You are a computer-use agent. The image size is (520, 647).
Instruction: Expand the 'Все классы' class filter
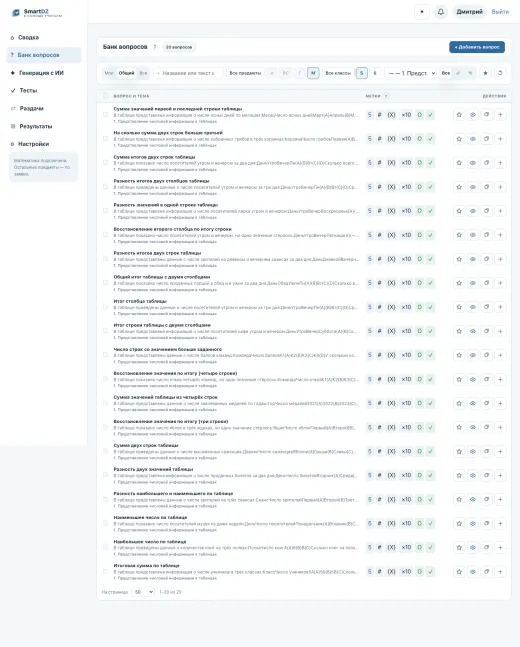point(338,73)
